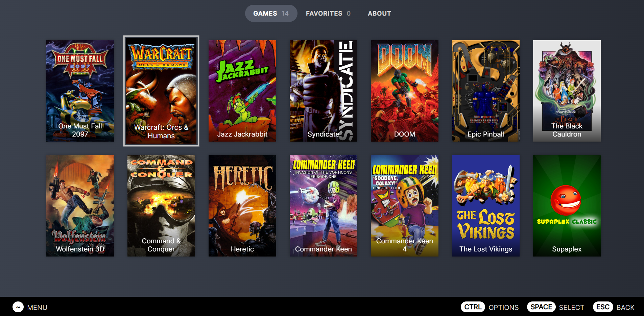Launch the Supaplex game tile
This screenshot has height=316, width=644.
click(x=567, y=206)
